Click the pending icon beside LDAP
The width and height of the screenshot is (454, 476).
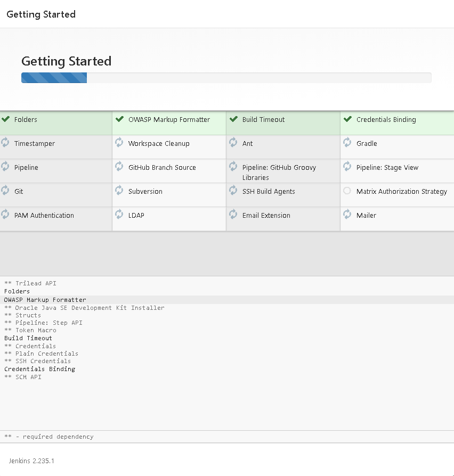tap(119, 215)
